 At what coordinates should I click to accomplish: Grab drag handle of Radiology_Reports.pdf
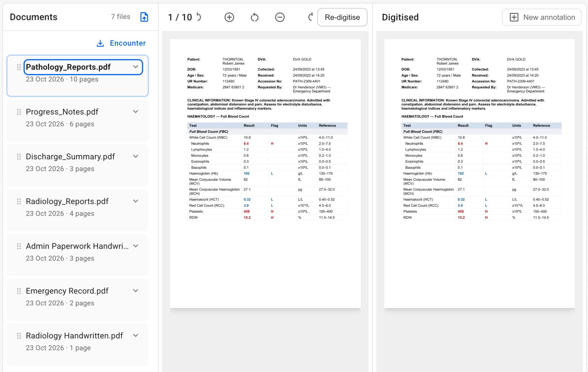tap(19, 201)
